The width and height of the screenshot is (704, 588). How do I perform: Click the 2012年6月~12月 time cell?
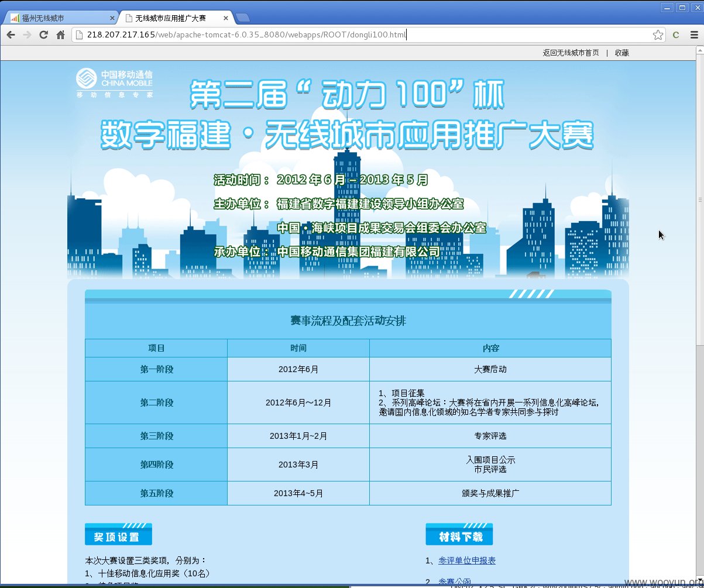(298, 403)
